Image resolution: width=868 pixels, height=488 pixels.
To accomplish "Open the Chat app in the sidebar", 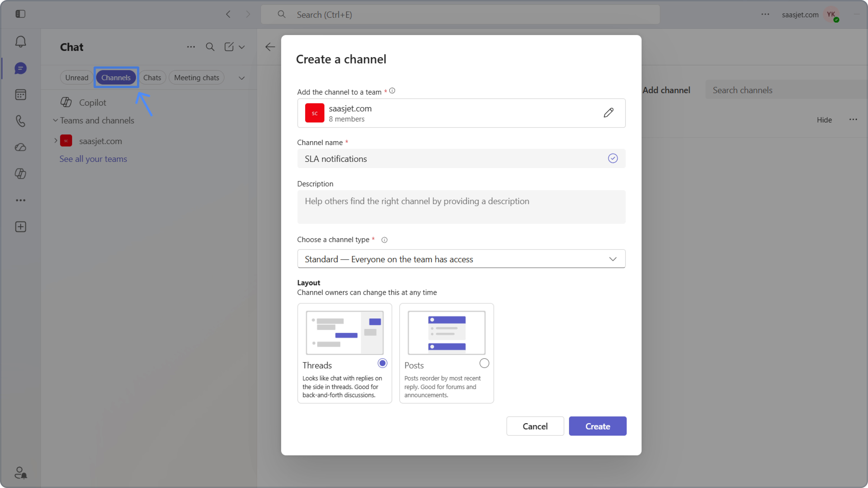I will coord(21,68).
